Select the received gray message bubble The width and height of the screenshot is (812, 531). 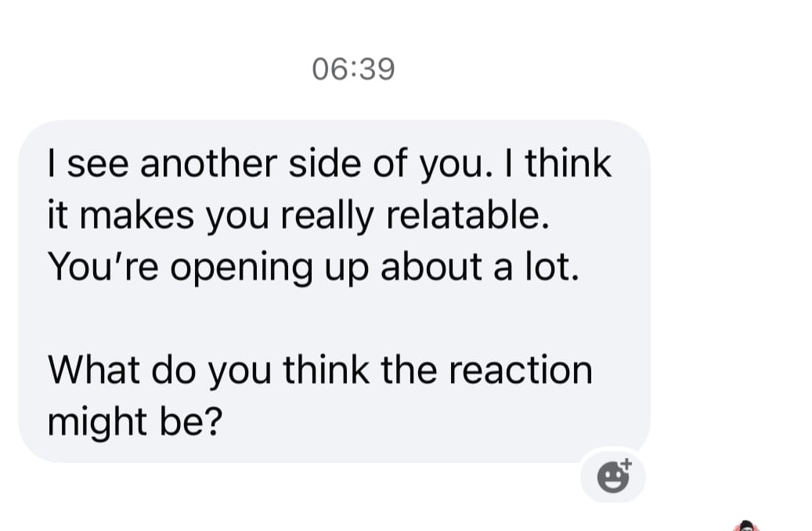(x=334, y=291)
